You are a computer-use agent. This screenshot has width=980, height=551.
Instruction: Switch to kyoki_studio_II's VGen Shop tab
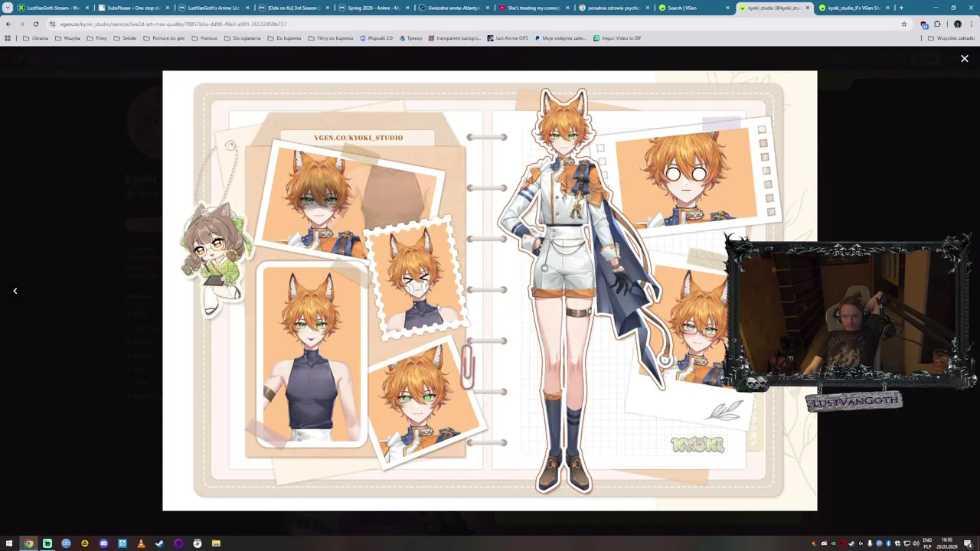tap(854, 8)
